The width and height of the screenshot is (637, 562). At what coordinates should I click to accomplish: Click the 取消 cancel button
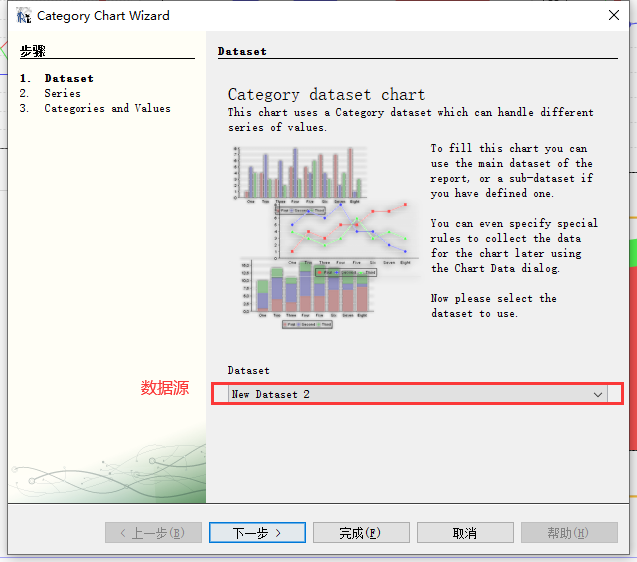tap(465, 532)
